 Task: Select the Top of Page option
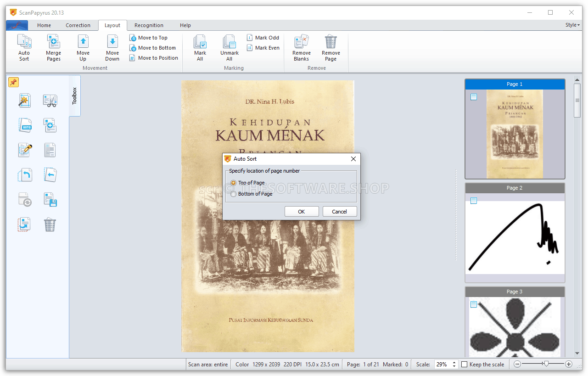pyautogui.click(x=234, y=183)
